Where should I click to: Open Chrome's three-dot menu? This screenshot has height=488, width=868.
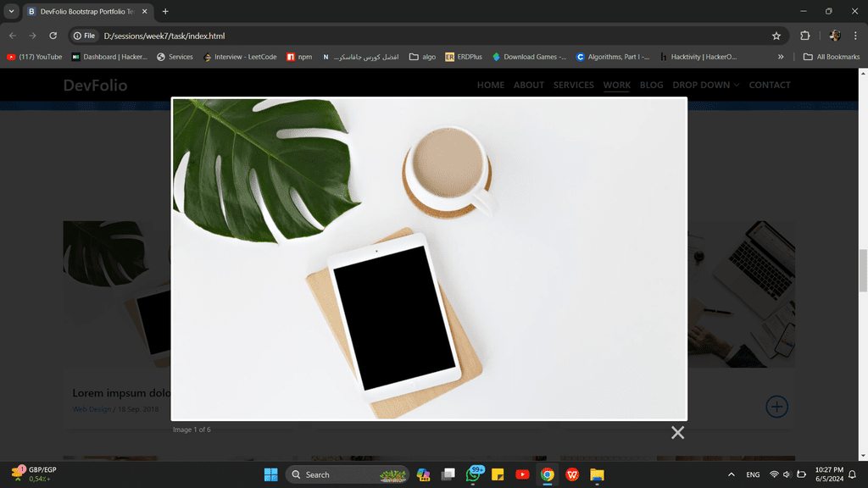(x=855, y=36)
